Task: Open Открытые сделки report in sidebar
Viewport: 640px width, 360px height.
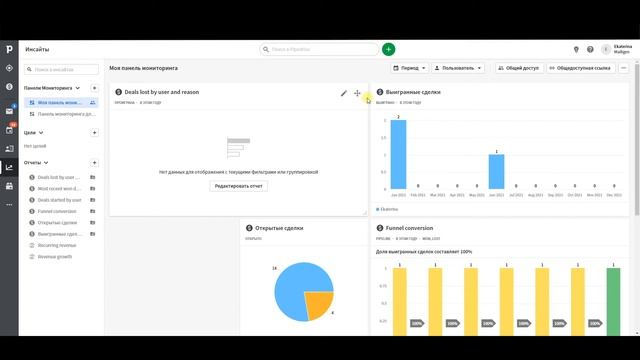Action: tap(57, 223)
